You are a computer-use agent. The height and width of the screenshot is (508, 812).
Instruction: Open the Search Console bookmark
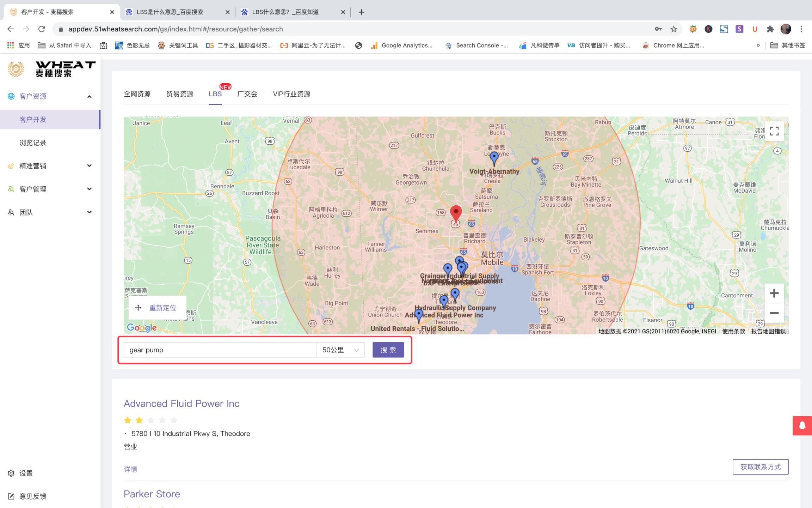[476, 45]
